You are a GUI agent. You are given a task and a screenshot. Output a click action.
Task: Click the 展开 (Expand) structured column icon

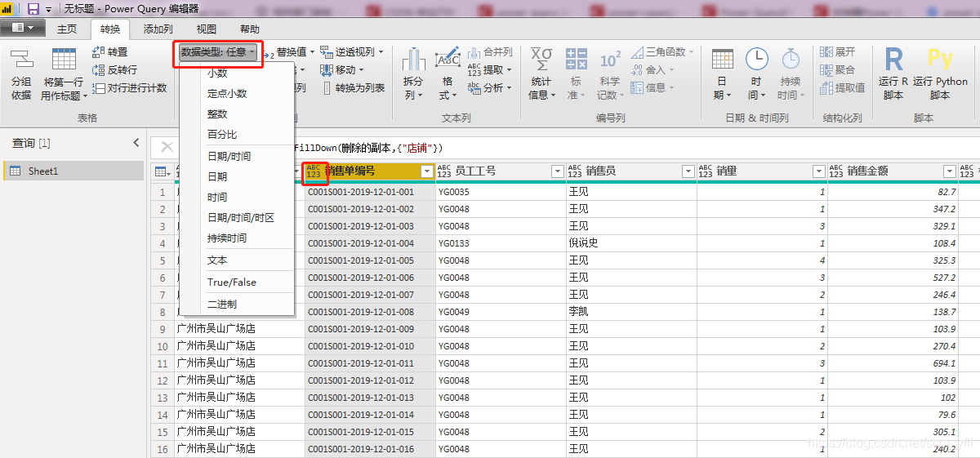coord(826,52)
